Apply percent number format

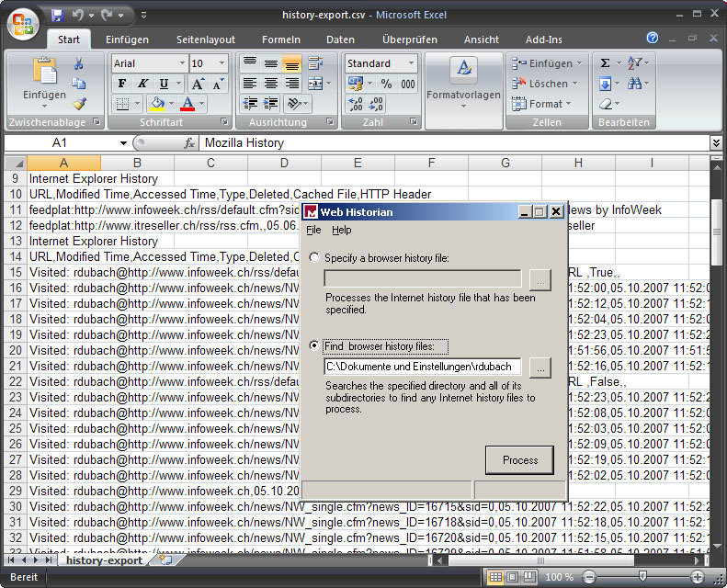386,84
